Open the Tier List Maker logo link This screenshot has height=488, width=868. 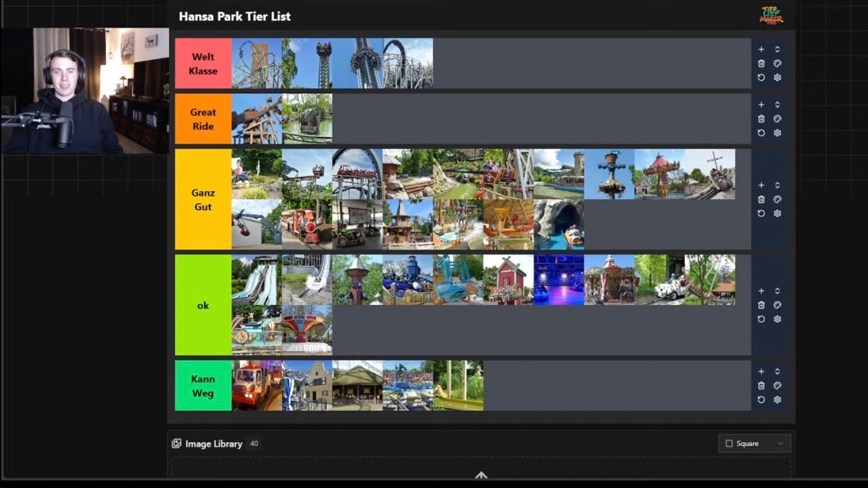(772, 16)
